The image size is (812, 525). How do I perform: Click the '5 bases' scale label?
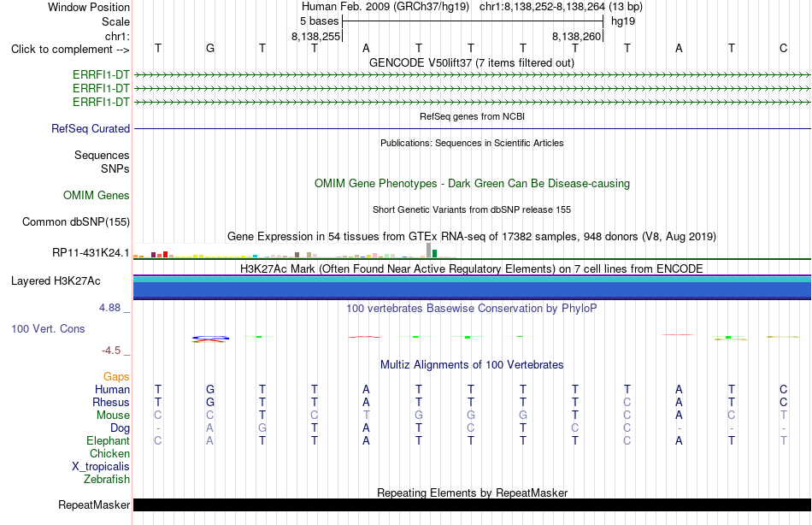click(x=319, y=21)
